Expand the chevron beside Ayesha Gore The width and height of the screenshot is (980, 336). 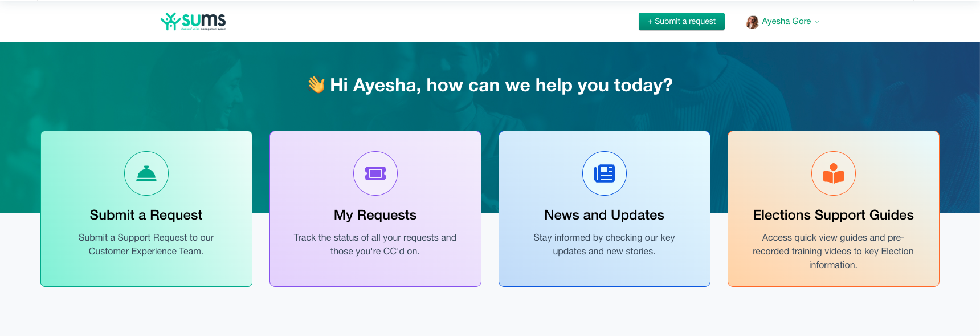point(817,22)
